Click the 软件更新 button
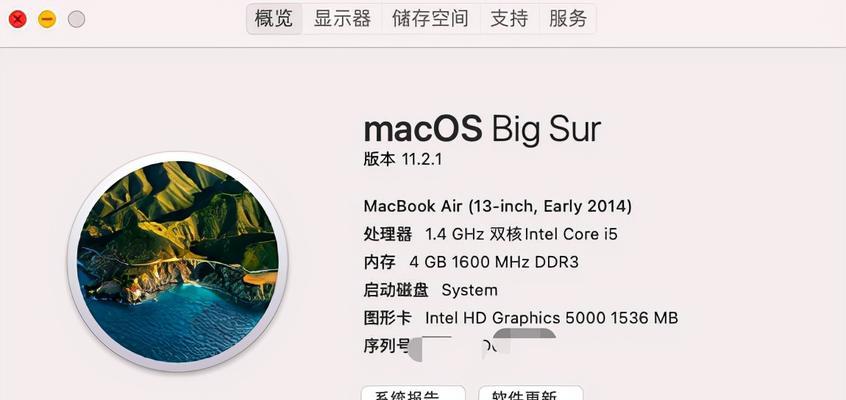Screen dimensions: 846x400 click(531, 393)
